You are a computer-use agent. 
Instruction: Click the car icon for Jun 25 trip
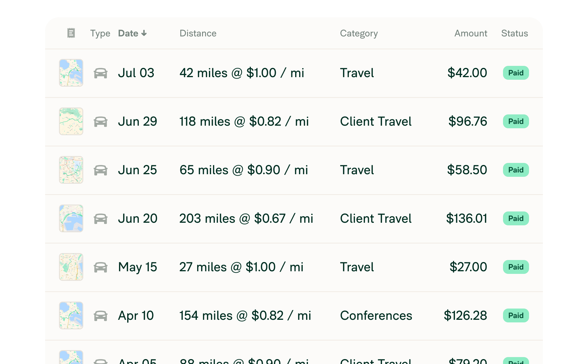(x=101, y=170)
